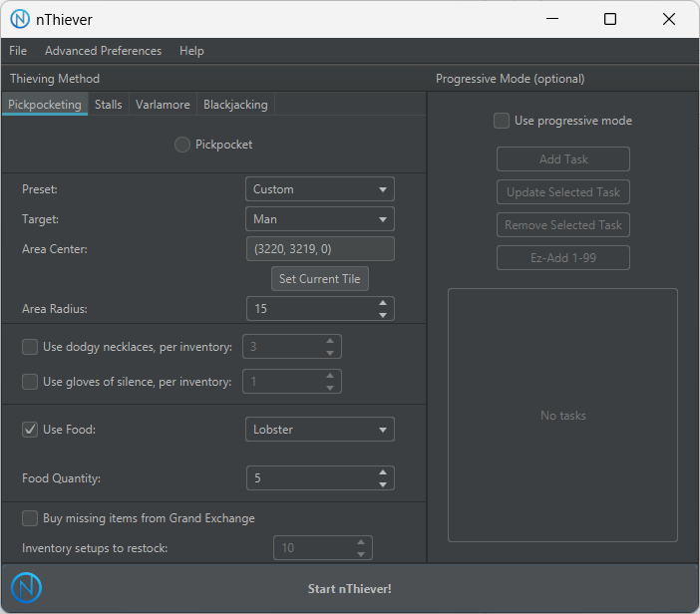The height and width of the screenshot is (614, 700).
Task: Switch to the Blackjacking tab
Action: [234, 105]
